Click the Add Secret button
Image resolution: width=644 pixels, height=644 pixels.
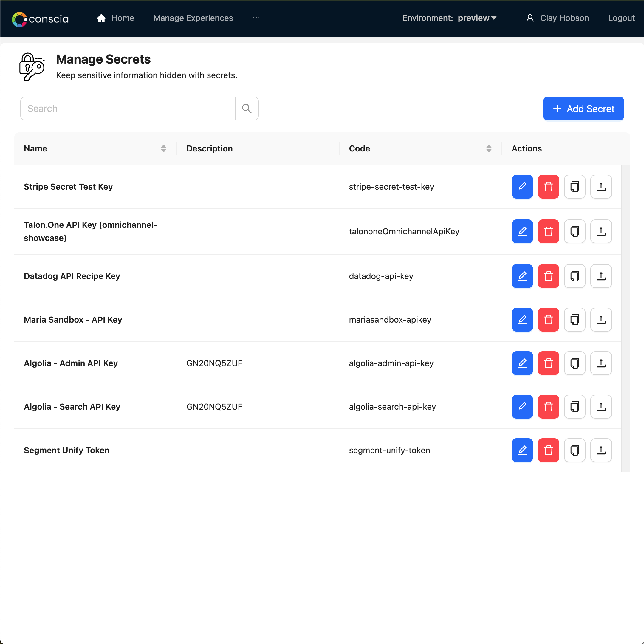point(583,109)
